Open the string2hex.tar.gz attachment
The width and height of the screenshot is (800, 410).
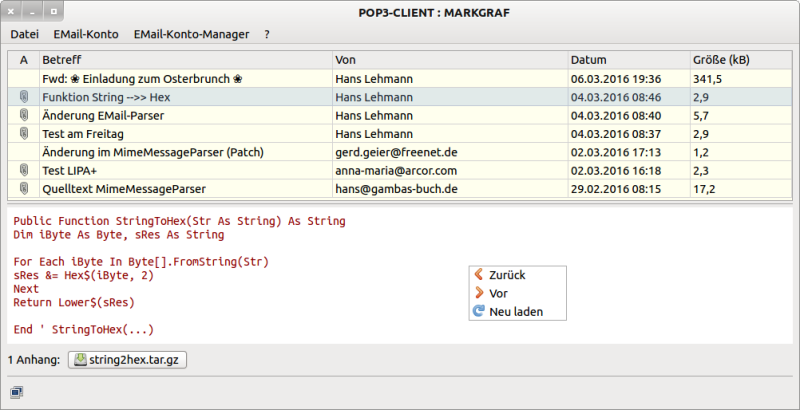tap(128, 360)
